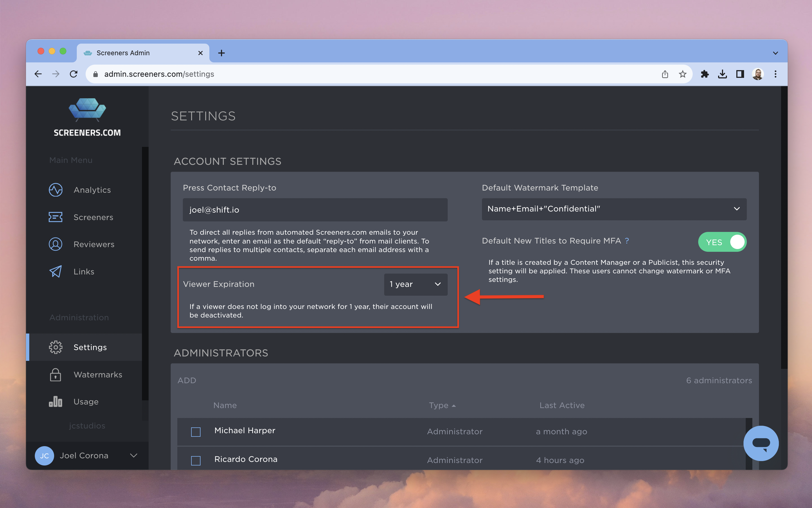The image size is (812, 508).
Task: Open Screeners in the main menu
Action: [93, 217]
